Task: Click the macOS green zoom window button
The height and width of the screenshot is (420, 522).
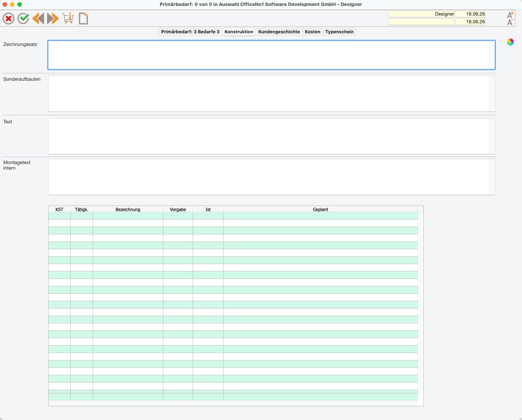Action: pos(20,4)
